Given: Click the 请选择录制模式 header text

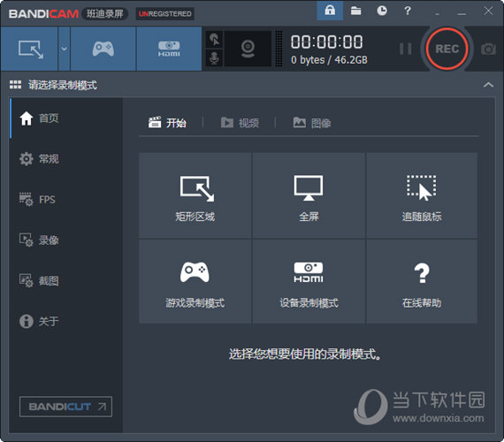Looking at the screenshot, I should 63,85.
